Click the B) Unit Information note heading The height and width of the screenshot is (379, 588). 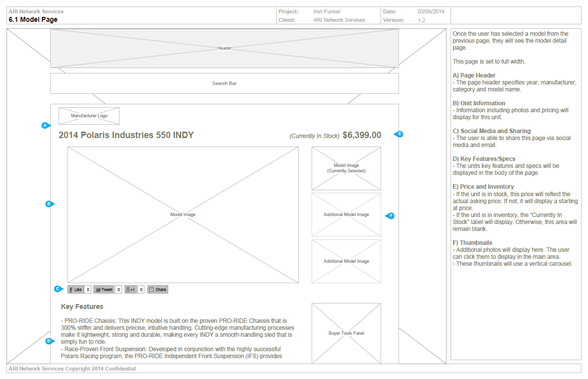coord(479,103)
